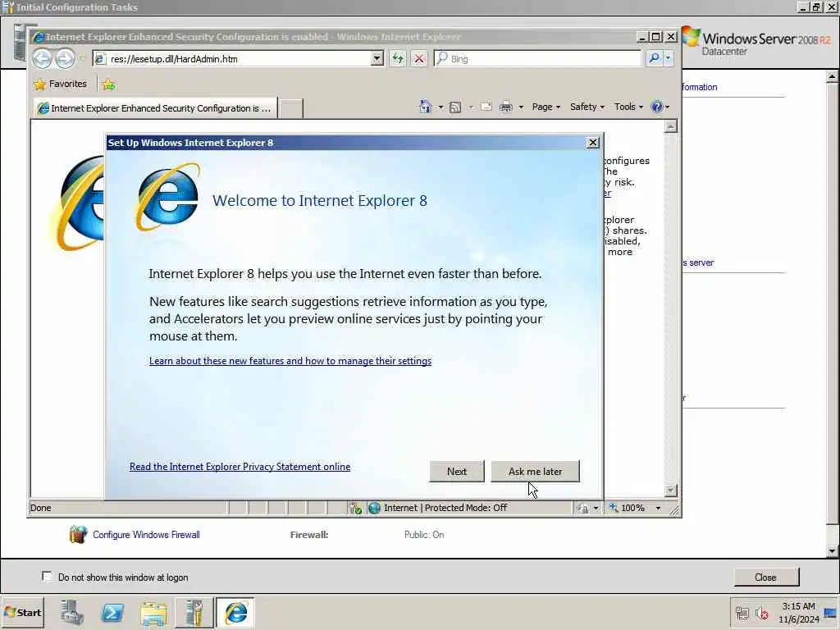The height and width of the screenshot is (630, 840).
Task: Click the Read Mail envelope icon
Action: [x=486, y=107]
